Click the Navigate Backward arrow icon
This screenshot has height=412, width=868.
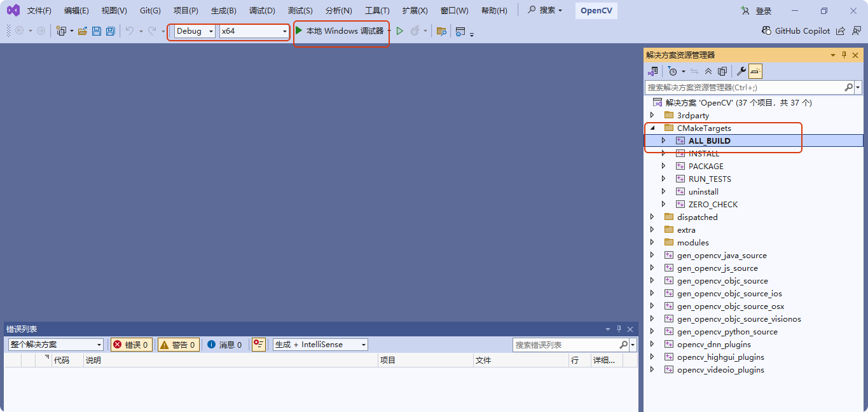(x=19, y=31)
